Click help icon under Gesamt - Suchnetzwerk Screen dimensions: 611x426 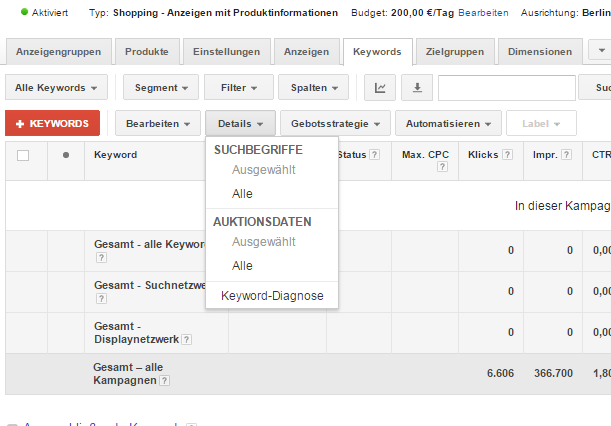click(x=101, y=299)
